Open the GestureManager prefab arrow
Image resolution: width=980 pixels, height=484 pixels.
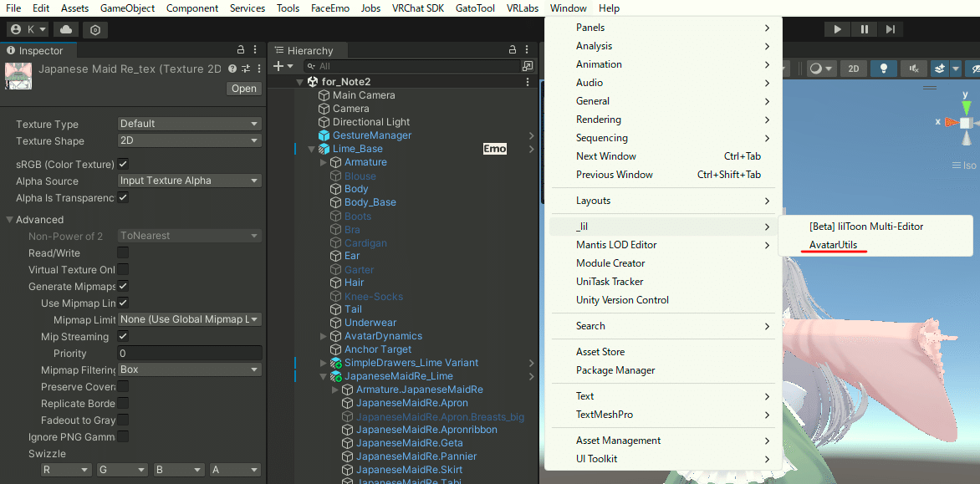[531, 135]
